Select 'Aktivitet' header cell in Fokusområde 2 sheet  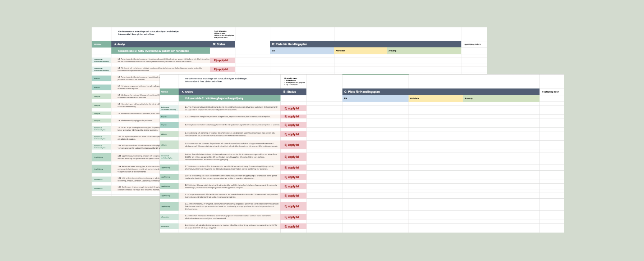coord(169,92)
